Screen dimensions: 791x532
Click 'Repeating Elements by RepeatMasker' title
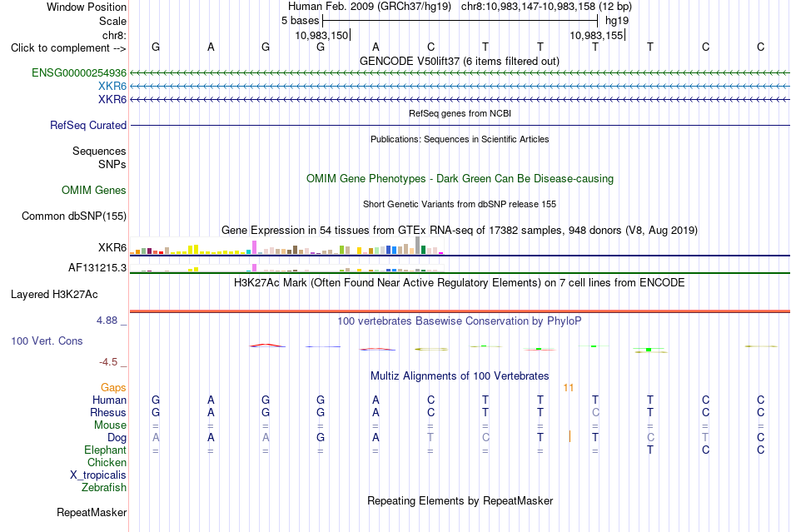pos(460,500)
